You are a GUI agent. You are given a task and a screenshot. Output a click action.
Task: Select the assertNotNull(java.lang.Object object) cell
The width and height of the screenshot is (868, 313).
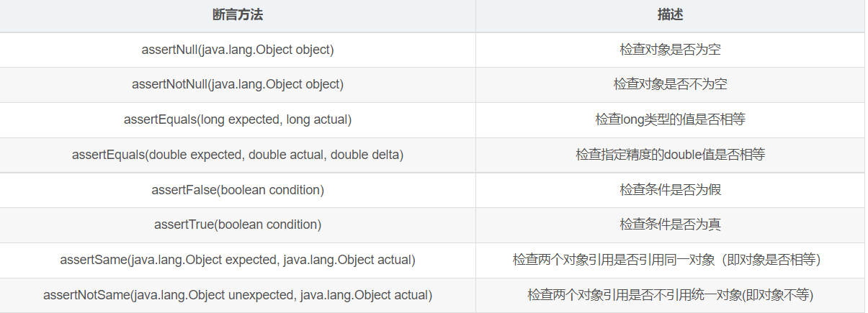(238, 84)
